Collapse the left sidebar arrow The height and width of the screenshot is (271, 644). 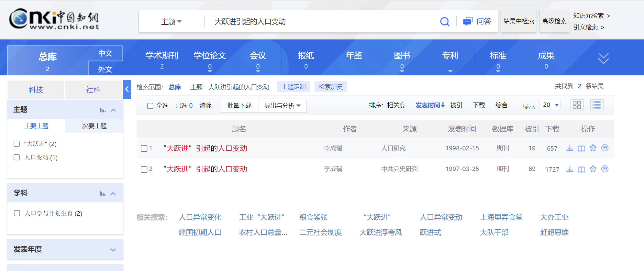coord(127,89)
